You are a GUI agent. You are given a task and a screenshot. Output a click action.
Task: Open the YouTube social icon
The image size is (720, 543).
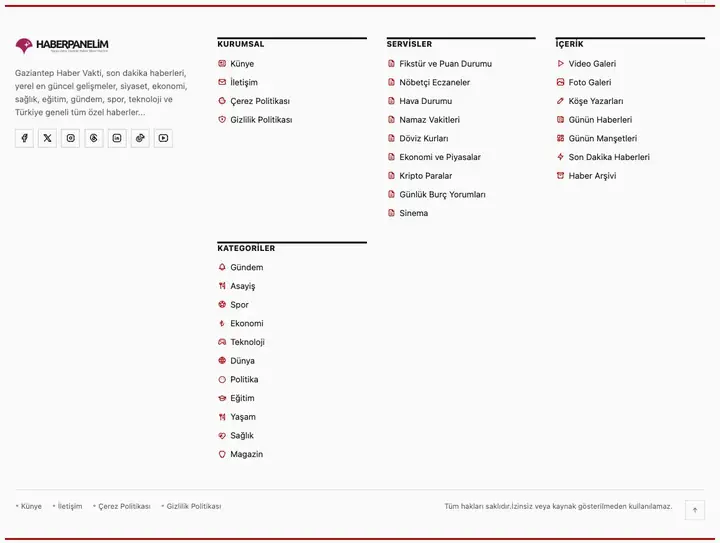pyautogui.click(x=163, y=138)
